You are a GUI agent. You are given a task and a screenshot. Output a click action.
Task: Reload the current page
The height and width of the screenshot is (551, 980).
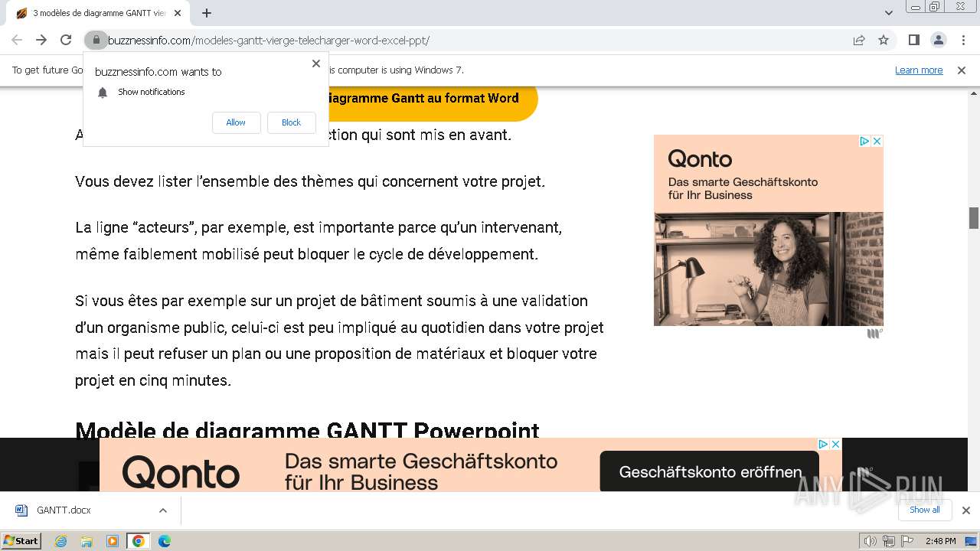point(66,40)
